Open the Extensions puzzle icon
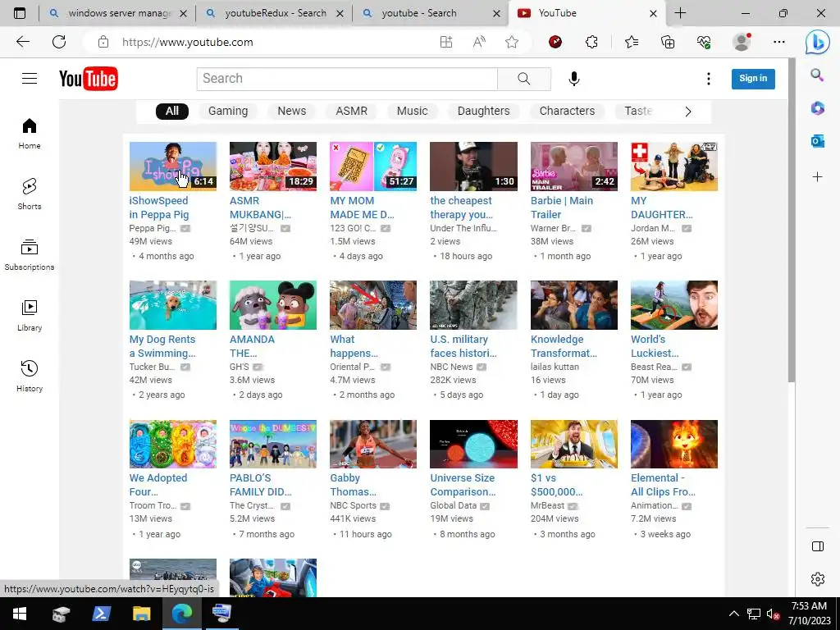This screenshot has height=630, width=840. tap(591, 42)
